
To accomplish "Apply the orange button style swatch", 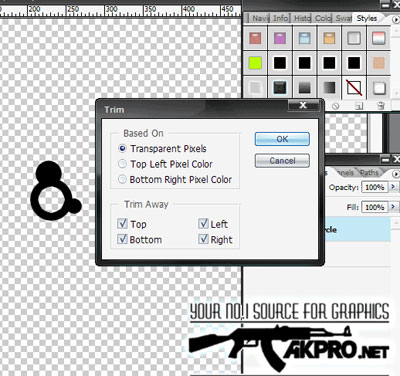I will click(x=329, y=38).
